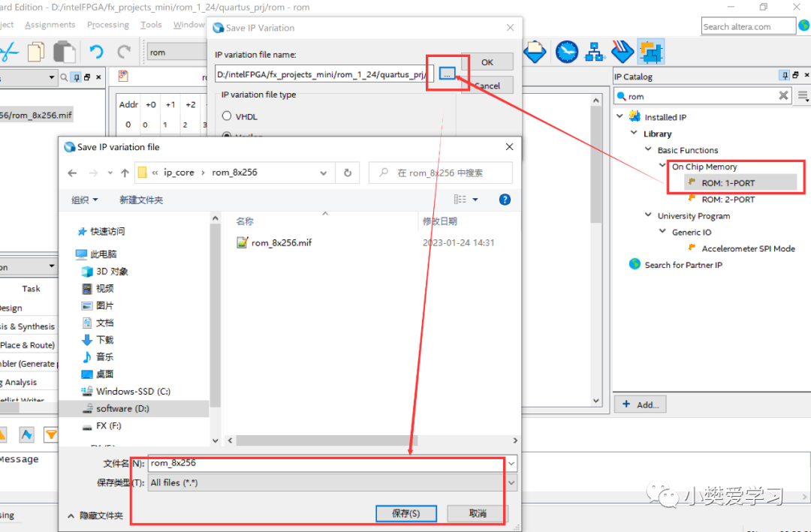Viewport: 811px width, 532px height.
Task: Click the Add... button in IP Catalog
Action: (641, 404)
